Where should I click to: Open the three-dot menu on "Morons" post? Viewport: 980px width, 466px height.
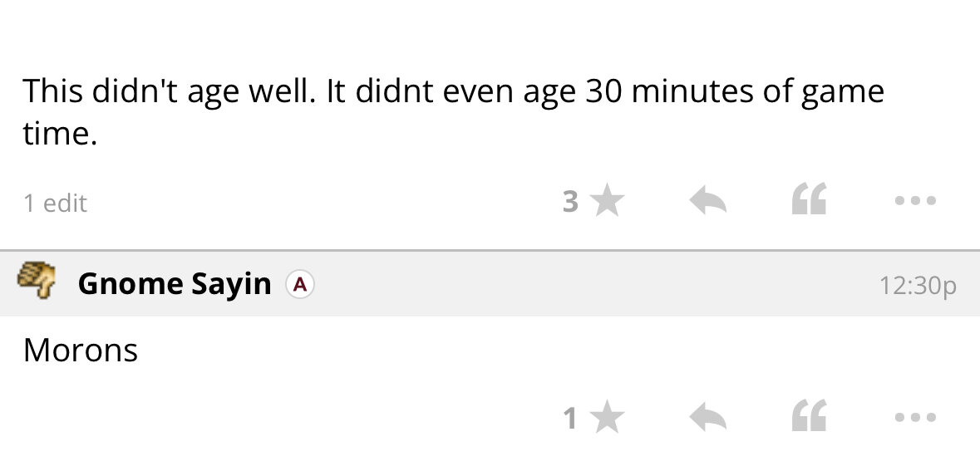pos(915,418)
